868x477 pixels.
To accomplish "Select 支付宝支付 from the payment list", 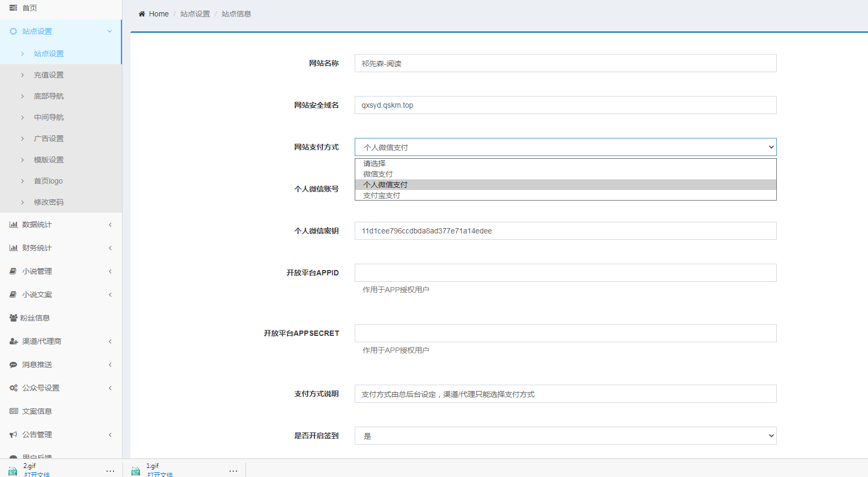I will point(382,195).
